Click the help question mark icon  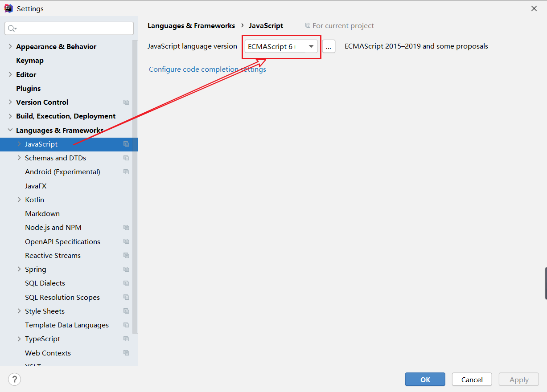pos(15,379)
